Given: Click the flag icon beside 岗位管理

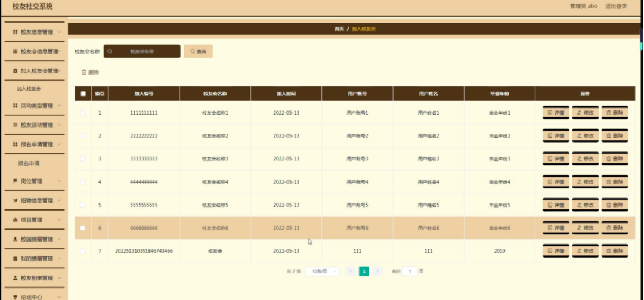Looking at the screenshot, I should pyautogui.click(x=15, y=181).
